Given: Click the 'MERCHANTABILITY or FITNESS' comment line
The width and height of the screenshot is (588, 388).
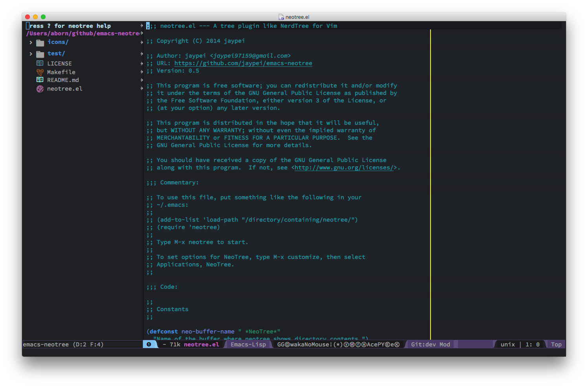Looking at the screenshot, I should click(x=259, y=138).
